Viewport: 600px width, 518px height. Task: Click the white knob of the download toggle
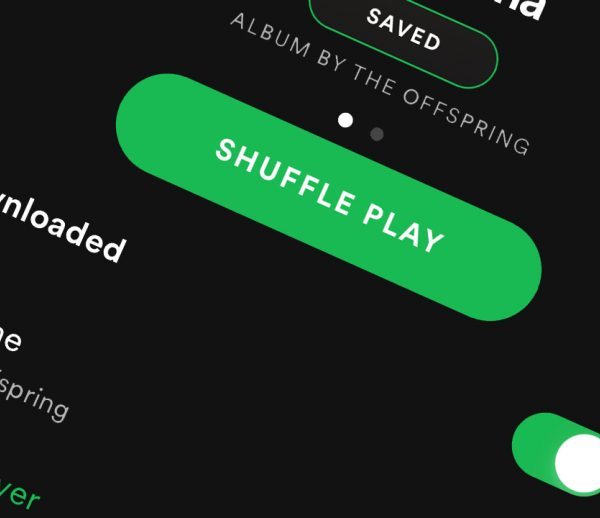coord(580,464)
